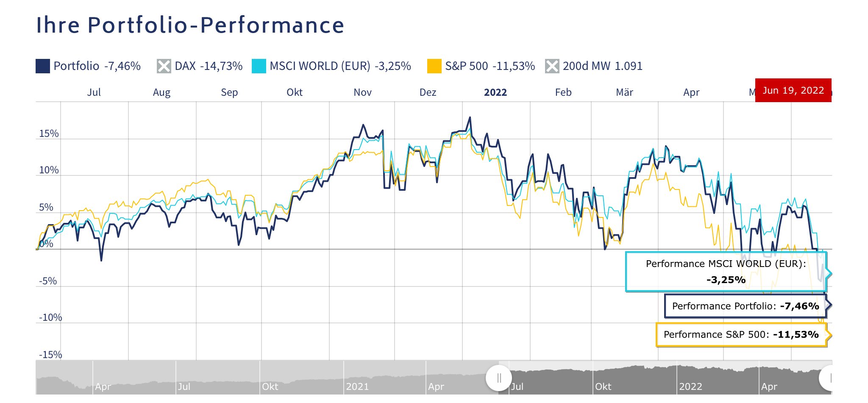This screenshot has width=868, height=403.
Task: Click the Performance S&P 500 tooltip box
Action: 741,334
